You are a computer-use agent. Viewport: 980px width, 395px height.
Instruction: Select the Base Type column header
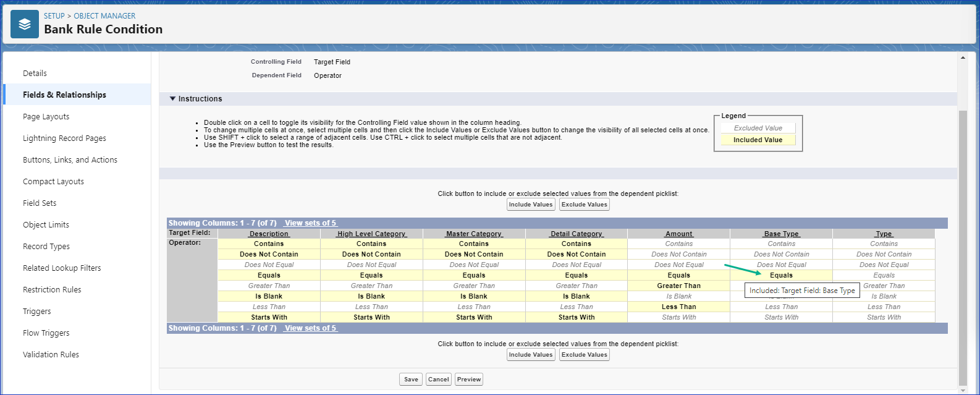(781, 234)
